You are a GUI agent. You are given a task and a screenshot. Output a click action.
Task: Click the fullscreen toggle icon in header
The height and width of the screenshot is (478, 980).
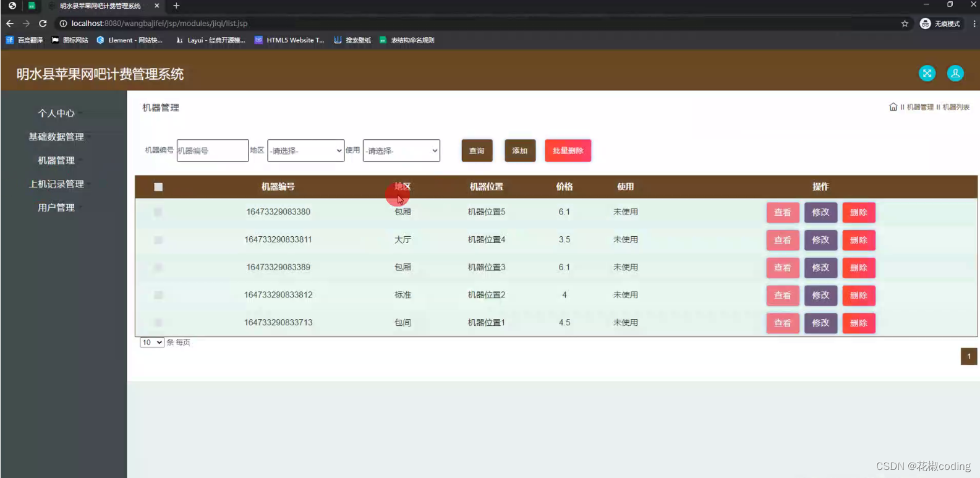[x=927, y=74]
